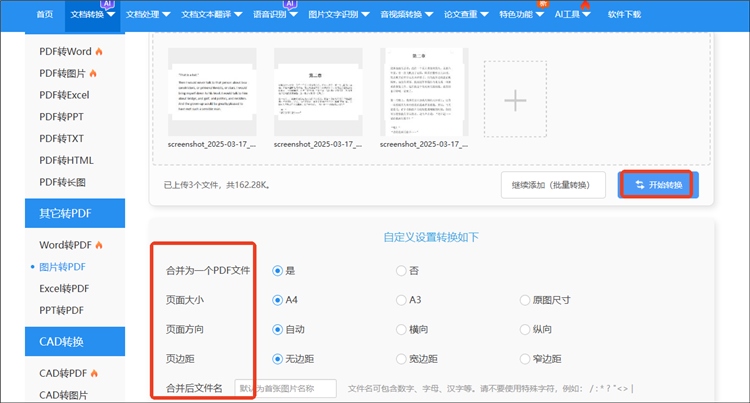750x403 pixels.
Task: Focus the 合并后文件名 input field
Action: 286,389
